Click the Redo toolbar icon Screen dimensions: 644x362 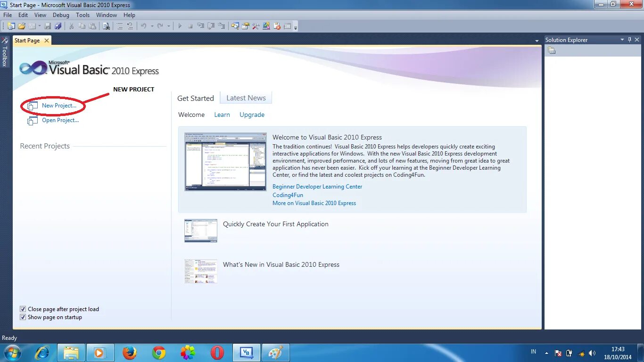[160, 26]
